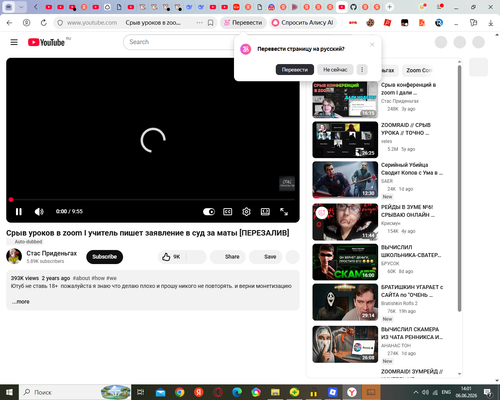Open address bar three-dots menu
This screenshot has height=400, width=500.
199,23
